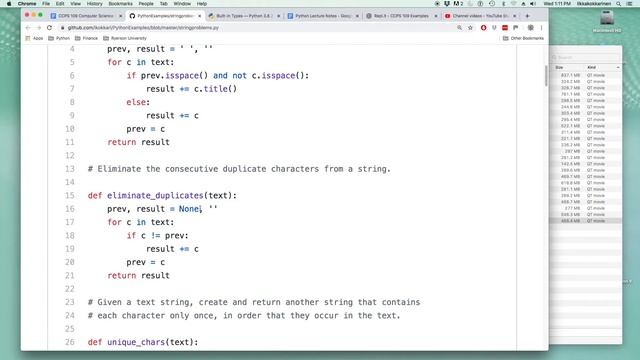Open the People menu
Image resolution: width=640 pixels, height=360 pixels.
pos(146,4)
